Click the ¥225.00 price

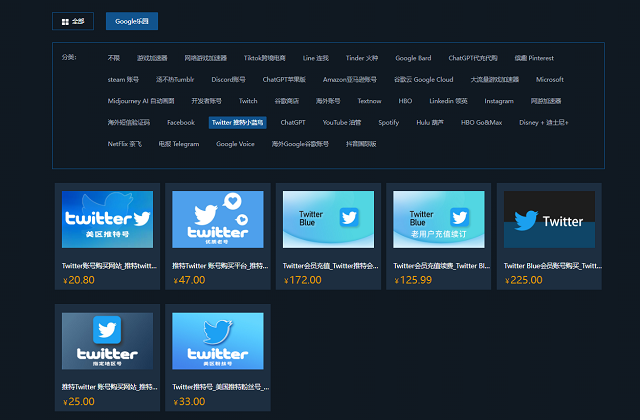pos(524,280)
